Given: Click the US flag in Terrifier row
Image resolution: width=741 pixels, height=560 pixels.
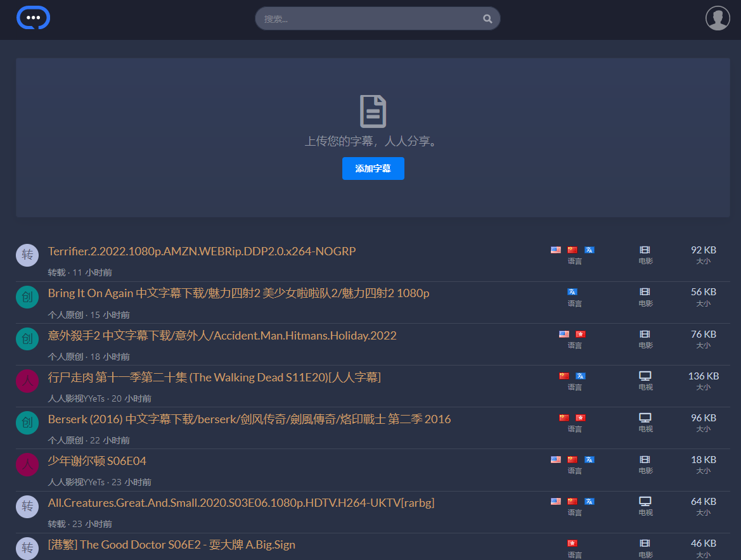Looking at the screenshot, I should pyautogui.click(x=556, y=250).
